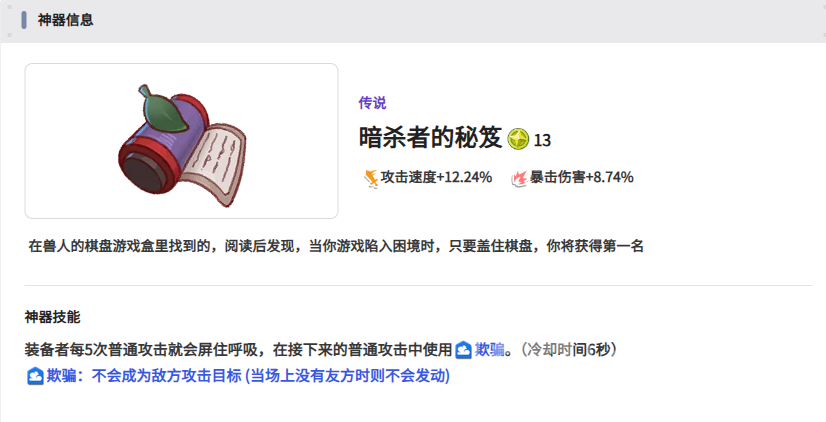This screenshot has width=826, height=422.
Task: Click the cost number 13
Action: coord(542,141)
